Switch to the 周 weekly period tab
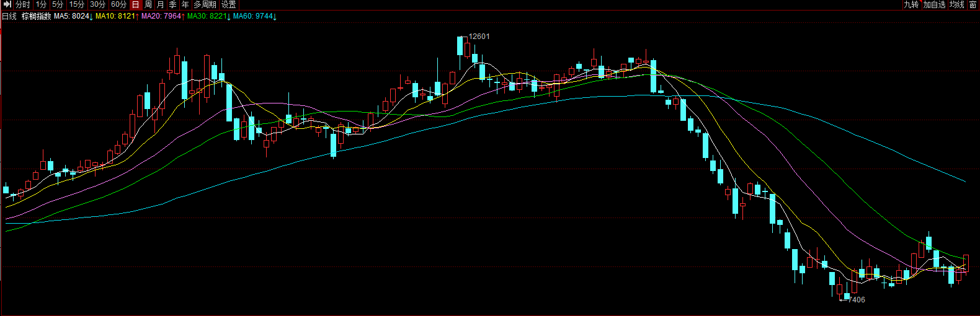The width and height of the screenshot is (980, 316). point(148,4)
